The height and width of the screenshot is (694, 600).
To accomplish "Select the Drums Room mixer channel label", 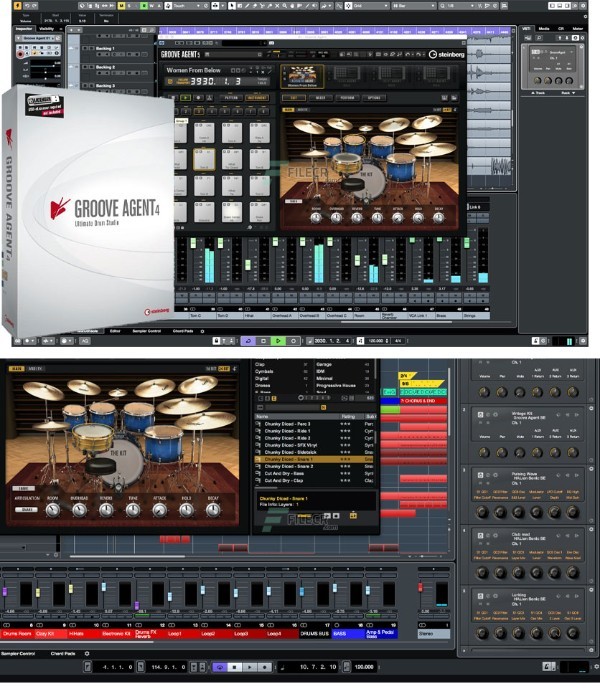I will click(x=17, y=634).
